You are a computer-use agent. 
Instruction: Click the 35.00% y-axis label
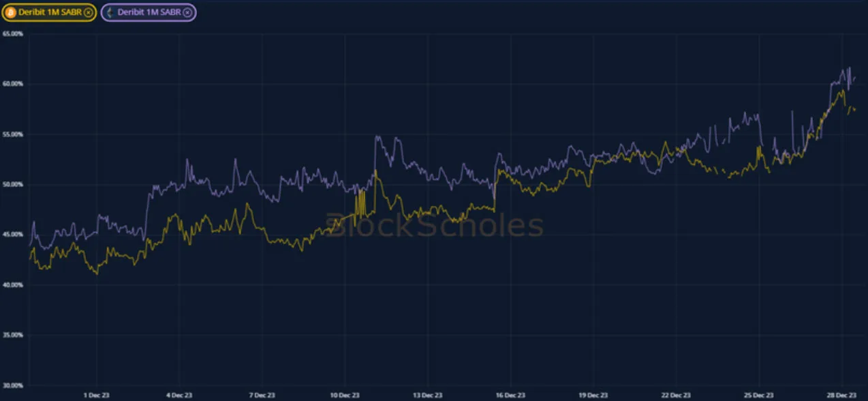pyautogui.click(x=14, y=336)
